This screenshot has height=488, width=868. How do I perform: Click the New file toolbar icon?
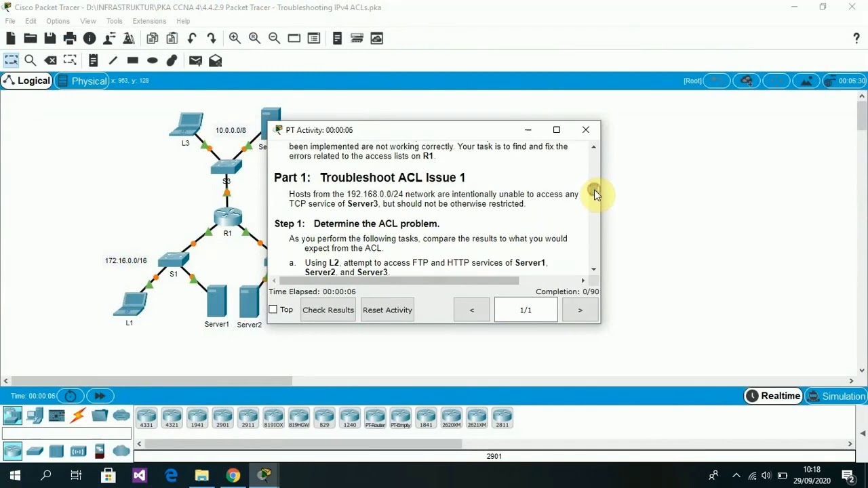11,39
